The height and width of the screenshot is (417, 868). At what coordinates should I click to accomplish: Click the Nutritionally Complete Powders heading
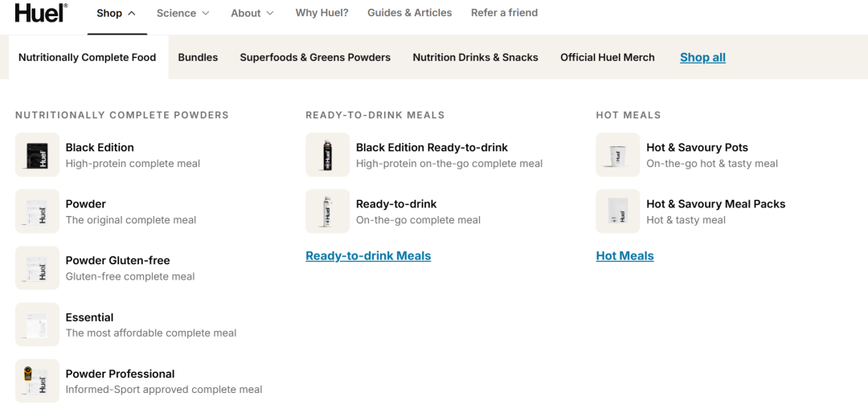click(122, 115)
